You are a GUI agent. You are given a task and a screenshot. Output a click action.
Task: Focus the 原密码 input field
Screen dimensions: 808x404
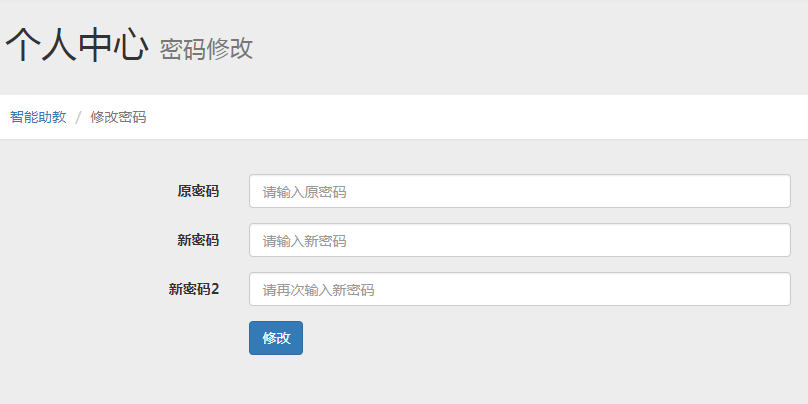tap(519, 191)
